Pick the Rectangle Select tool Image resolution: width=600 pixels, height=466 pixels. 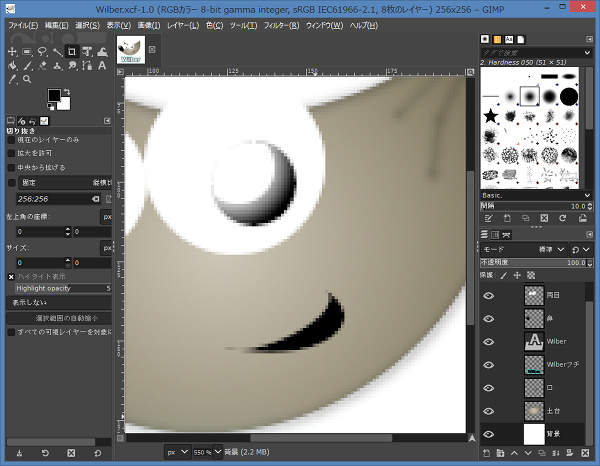[27, 51]
